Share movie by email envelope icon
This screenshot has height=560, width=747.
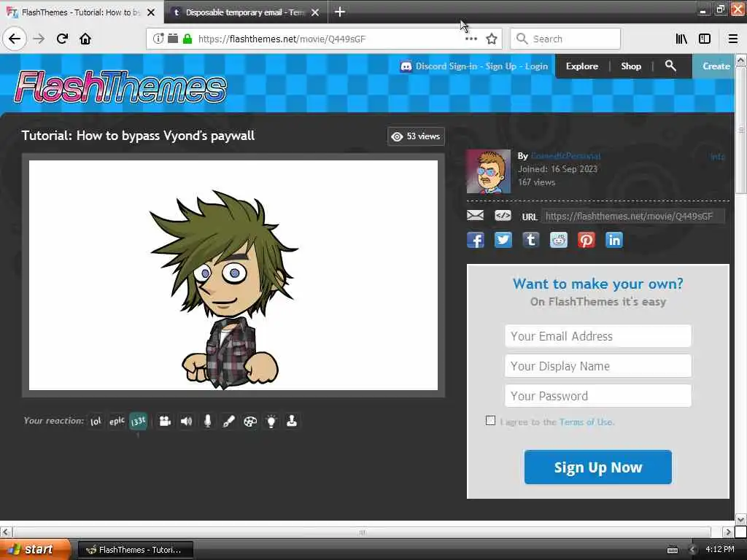(x=475, y=216)
